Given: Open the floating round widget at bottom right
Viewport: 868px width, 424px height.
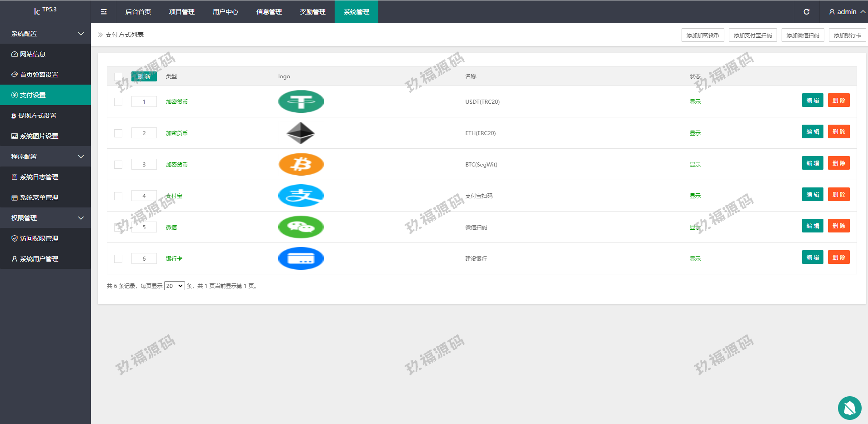Looking at the screenshot, I should point(849,408).
